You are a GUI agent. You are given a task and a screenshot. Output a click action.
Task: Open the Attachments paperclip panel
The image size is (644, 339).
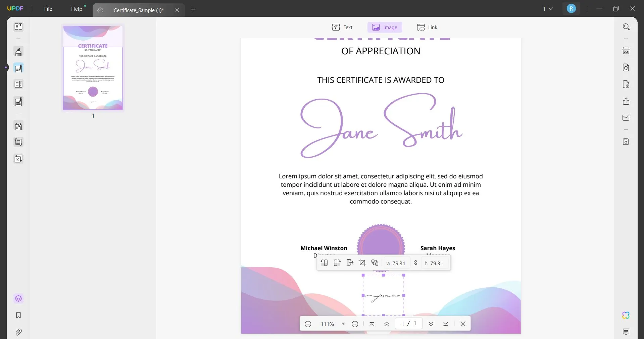18,332
